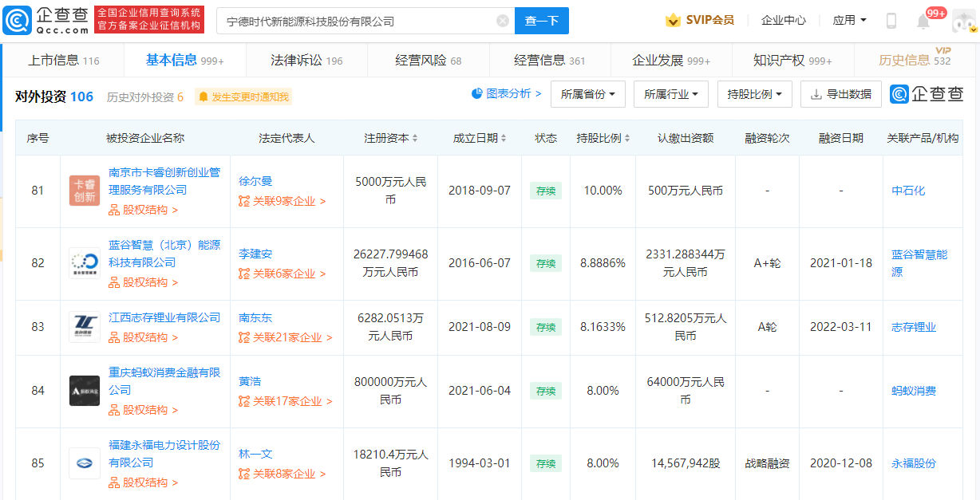The image size is (980, 500).
Task: Open legal representative 李建安
Action: tap(255, 254)
